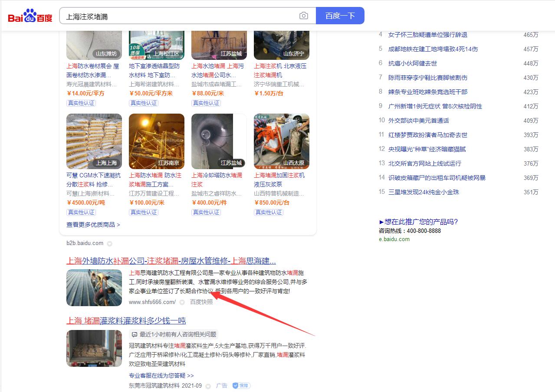Go to Baidu home via logo
The height and width of the screenshot is (392, 555).
coord(30,16)
